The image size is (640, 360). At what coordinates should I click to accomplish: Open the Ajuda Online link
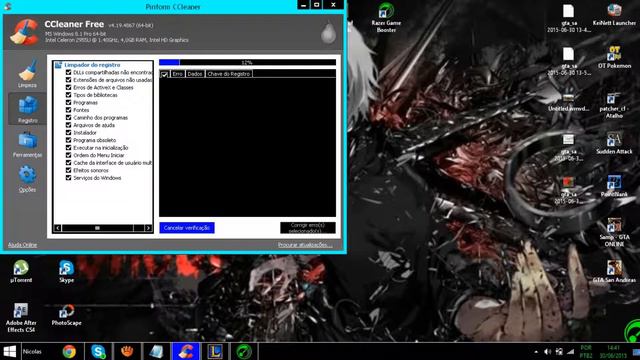22,245
